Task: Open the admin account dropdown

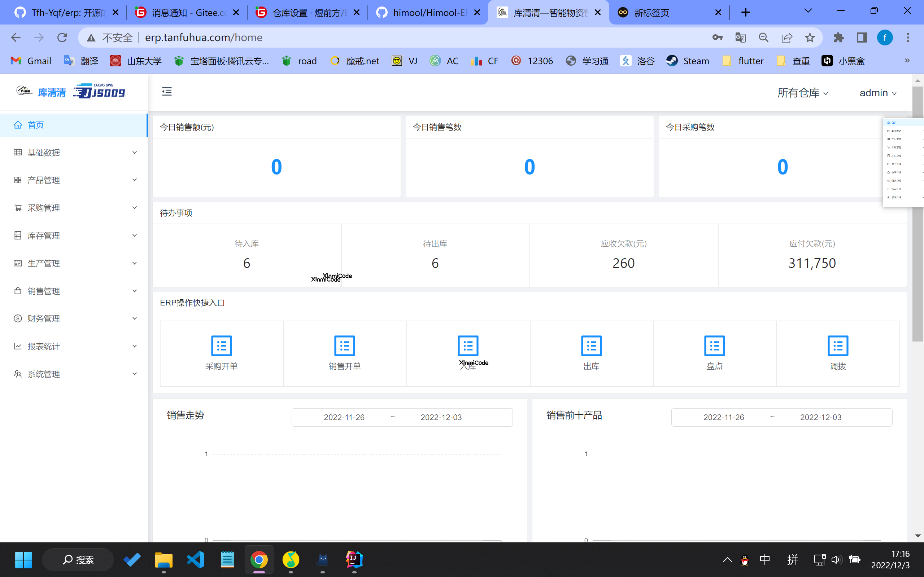Action: click(877, 92)
